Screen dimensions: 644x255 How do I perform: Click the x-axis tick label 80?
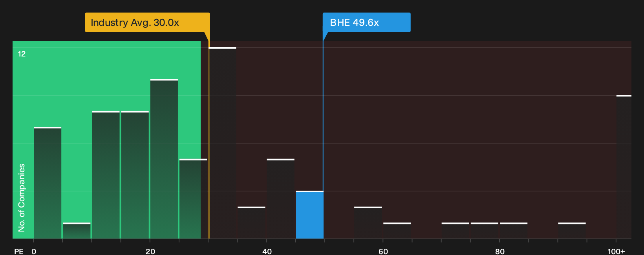click(499, 251)
